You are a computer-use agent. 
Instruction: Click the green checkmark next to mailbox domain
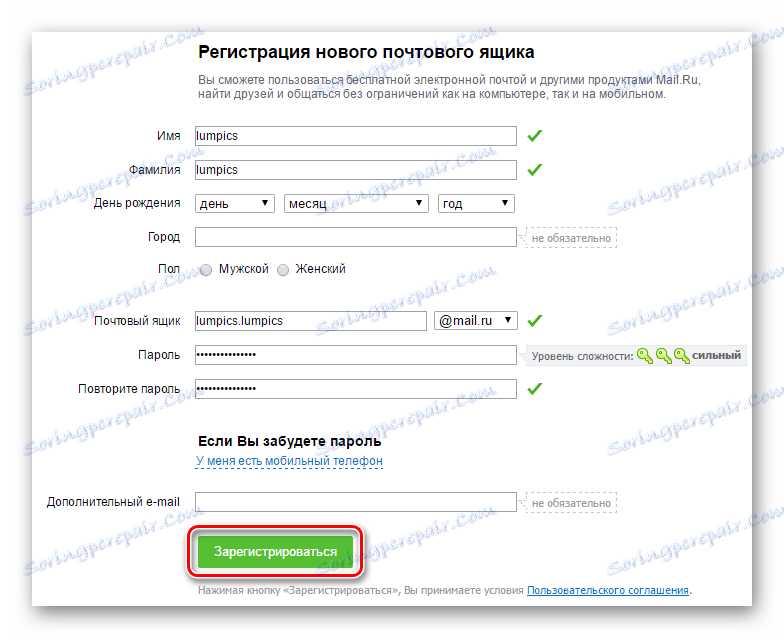pyautogui.click(x=534, y=320)
